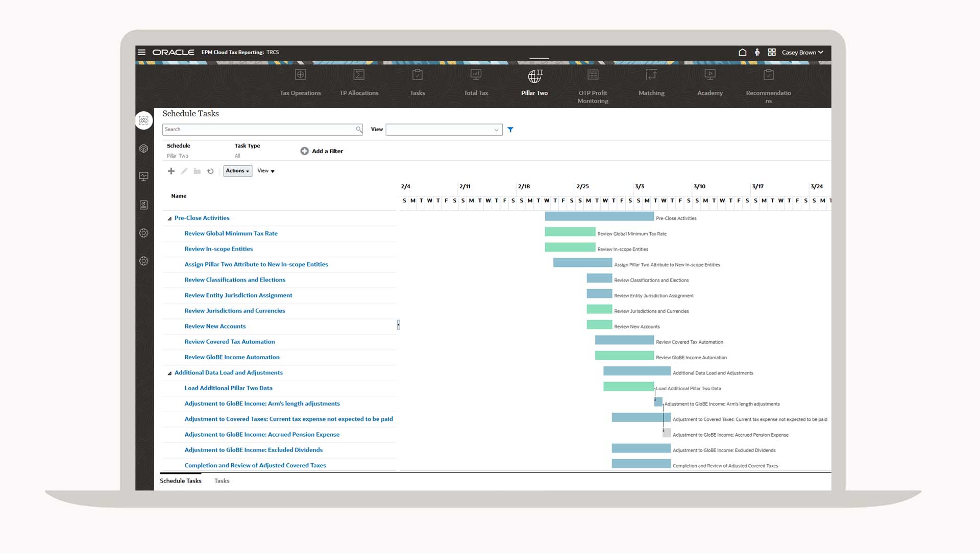The width and height of the screenshot is (980, 553).
Task: Click the splitter collapse handle beside Gantt chart
Action: coord(398,324)
